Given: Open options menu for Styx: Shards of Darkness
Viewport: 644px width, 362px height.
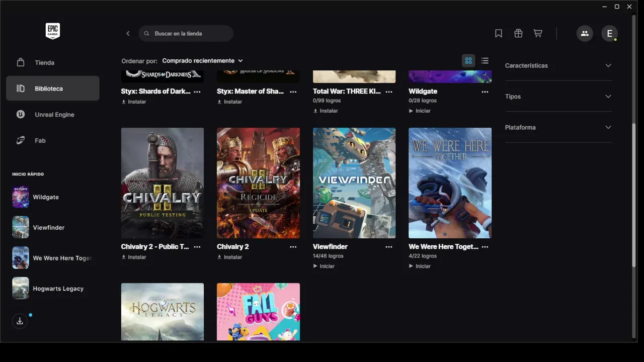Looking at the screenshot, I should (x=197, y=92).
